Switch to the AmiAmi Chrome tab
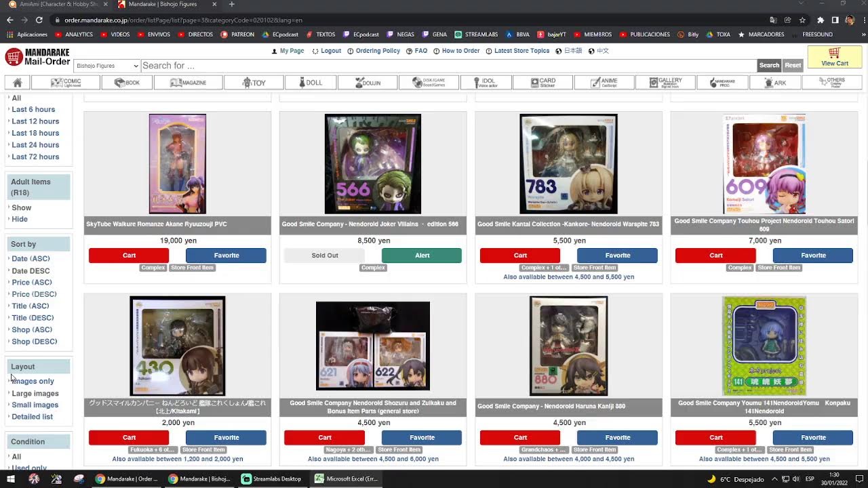868x488 pixels. pyautogui.click(x=58, y=4)
